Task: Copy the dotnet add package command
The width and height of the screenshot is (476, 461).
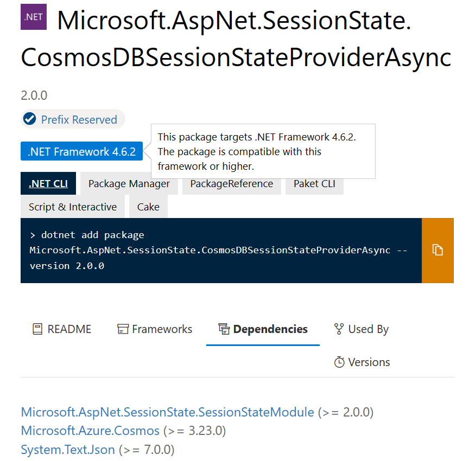Action: pyautogui.click(x=437, y=250)
